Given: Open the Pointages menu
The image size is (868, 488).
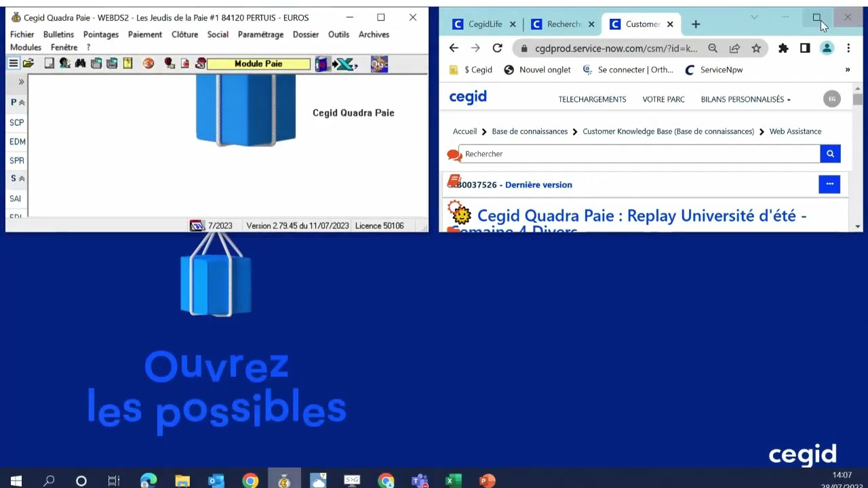Looking at the screenshot, I should 101,35.
